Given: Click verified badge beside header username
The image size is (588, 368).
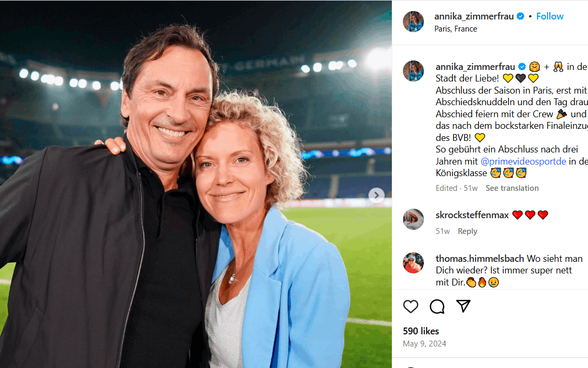Looking at the screenshot, I should (521, 16).
